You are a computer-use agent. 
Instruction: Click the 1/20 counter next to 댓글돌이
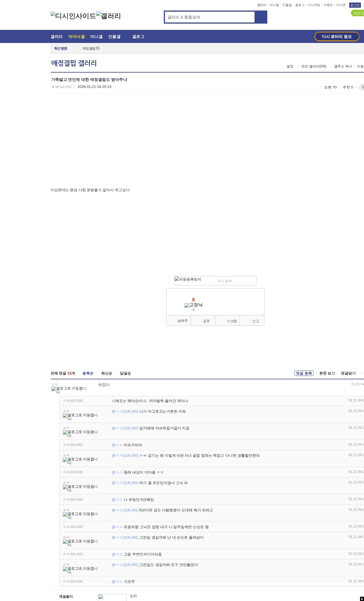pyautogui.click(x=133, y=596)
